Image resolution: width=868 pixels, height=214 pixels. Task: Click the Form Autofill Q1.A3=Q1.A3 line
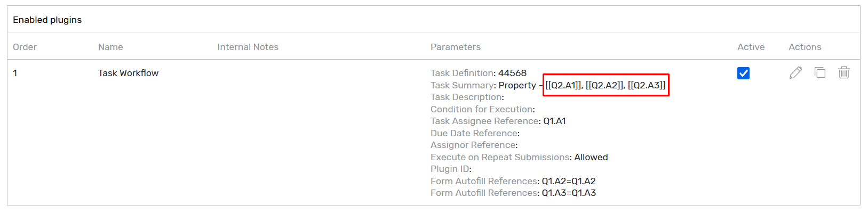[513, 193]
